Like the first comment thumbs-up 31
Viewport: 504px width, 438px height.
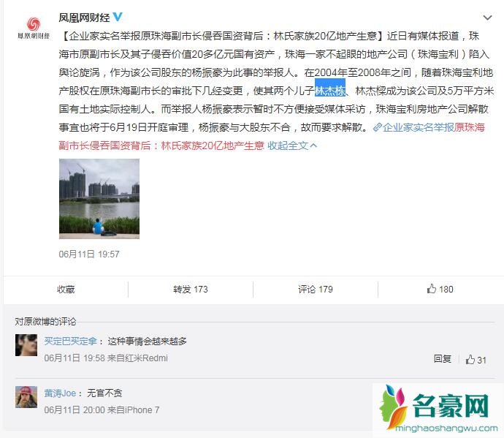(476, 360)
